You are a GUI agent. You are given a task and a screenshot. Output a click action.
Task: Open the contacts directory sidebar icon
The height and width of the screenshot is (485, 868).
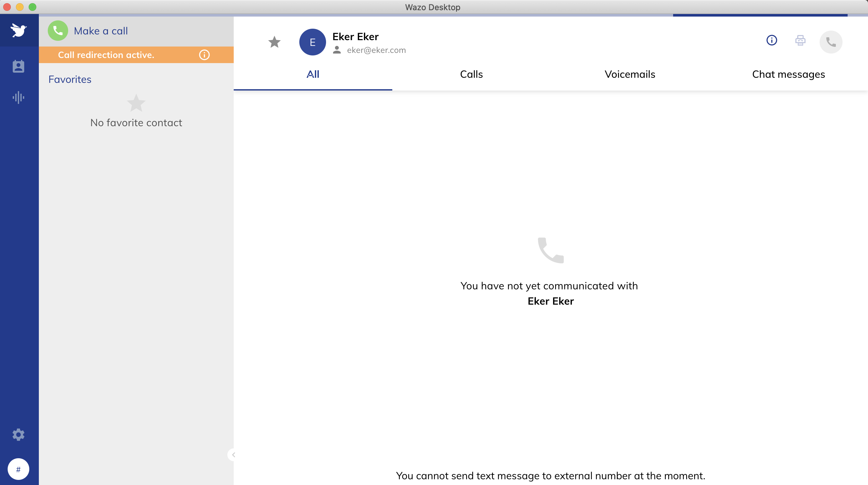click(x=18, y=67)
